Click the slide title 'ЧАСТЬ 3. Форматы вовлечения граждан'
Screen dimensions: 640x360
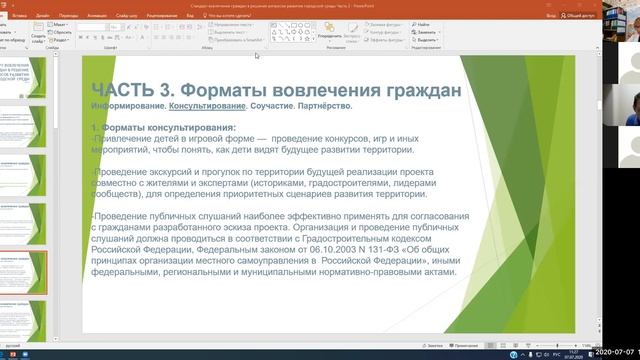pos(276,90)
